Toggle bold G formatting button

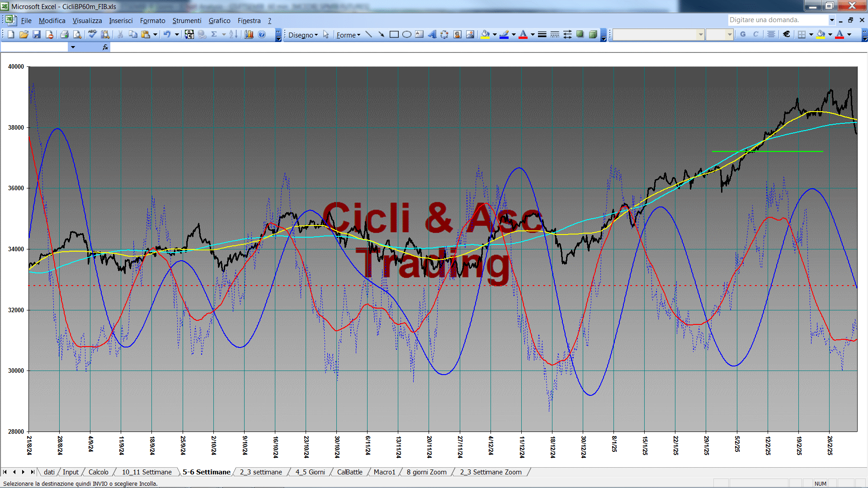click(x=743, y=34)
